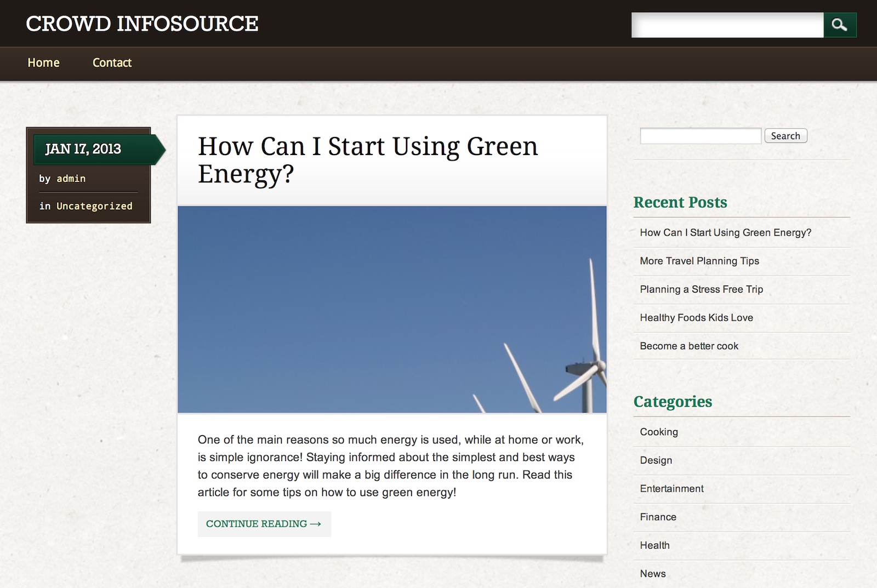Focus the sidebar search input box
The width and height of the screenshot is (877, 588).
[x=700, y=136]
